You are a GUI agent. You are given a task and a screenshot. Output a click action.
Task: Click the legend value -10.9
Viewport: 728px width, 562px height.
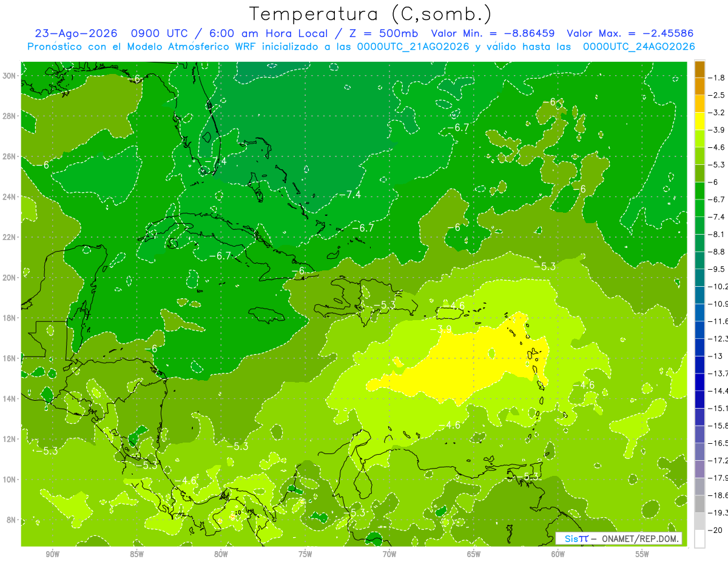click(x=718, y=303)
